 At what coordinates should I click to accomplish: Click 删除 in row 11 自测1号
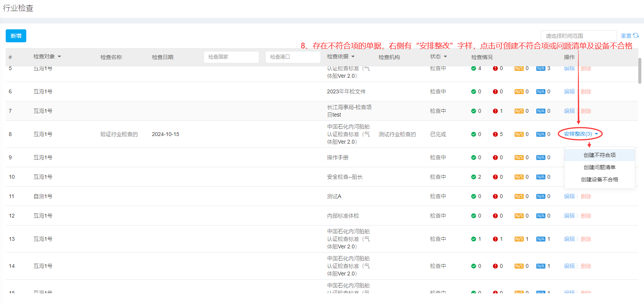point(586,196)
